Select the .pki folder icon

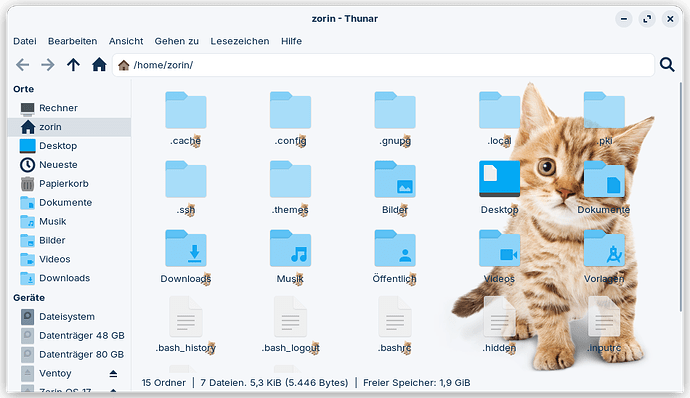point(604,110)
